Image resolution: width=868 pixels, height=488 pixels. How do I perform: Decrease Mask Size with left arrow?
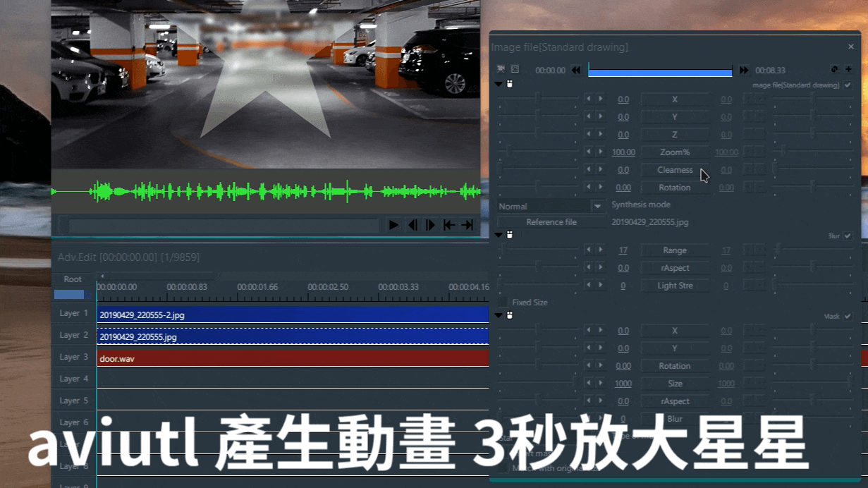pos(589,383)
